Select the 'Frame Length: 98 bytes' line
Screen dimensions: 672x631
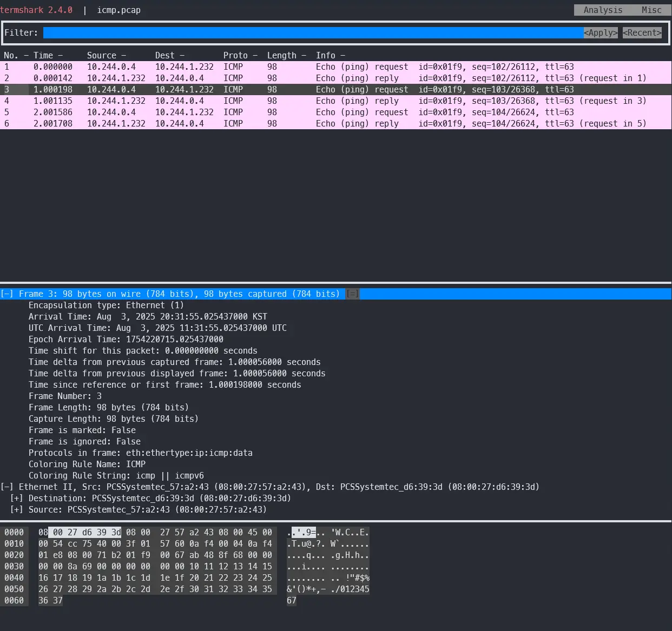[x=109, y=407]
